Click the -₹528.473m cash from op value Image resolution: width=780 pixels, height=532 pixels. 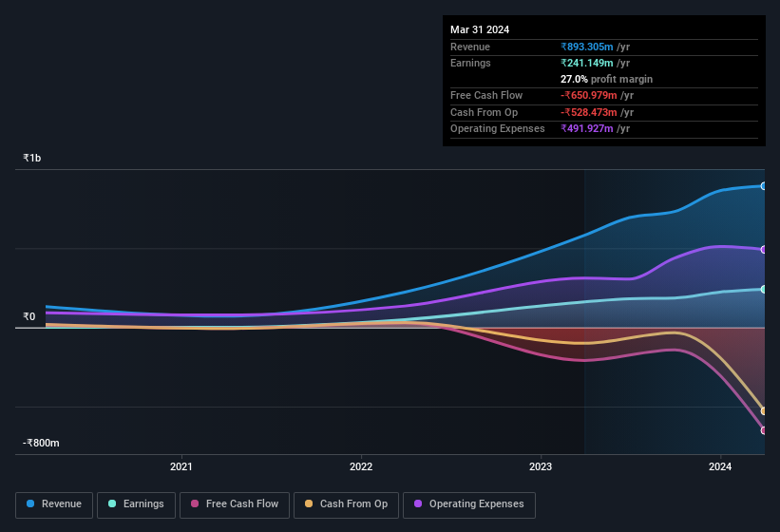(589, 112)
